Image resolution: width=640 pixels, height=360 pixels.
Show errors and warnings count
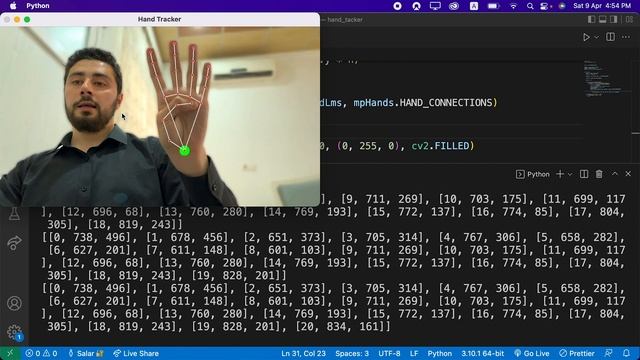(41, 353)
